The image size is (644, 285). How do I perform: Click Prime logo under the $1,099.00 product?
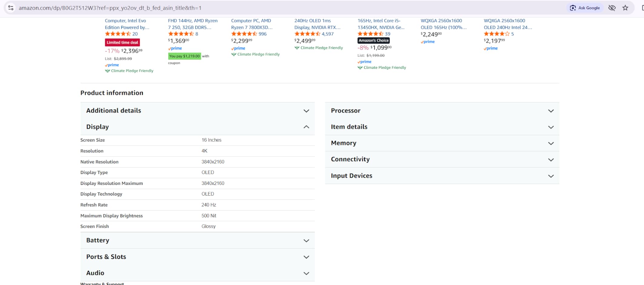[x=365, y=62]
